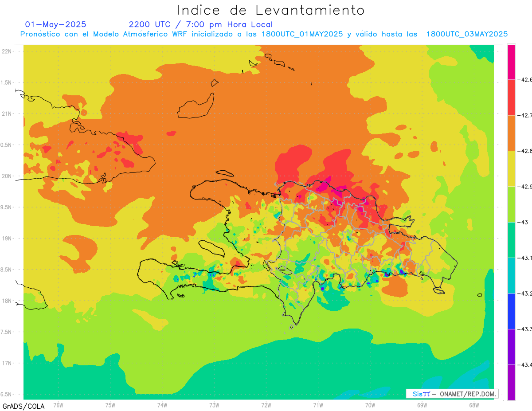Select the 71W longitude label

[x=318, y=405]
